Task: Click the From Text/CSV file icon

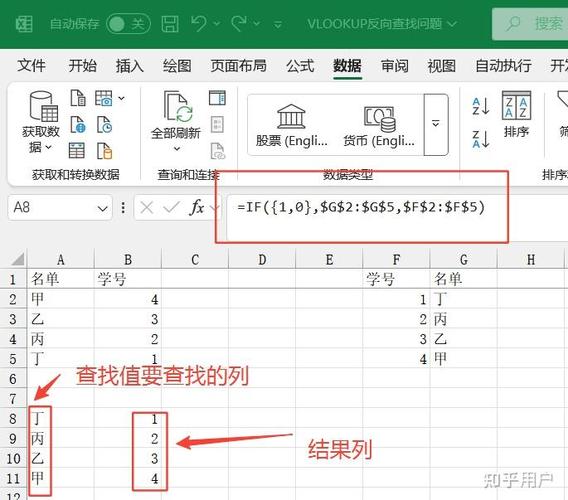Action: click(x=78, y=98)
